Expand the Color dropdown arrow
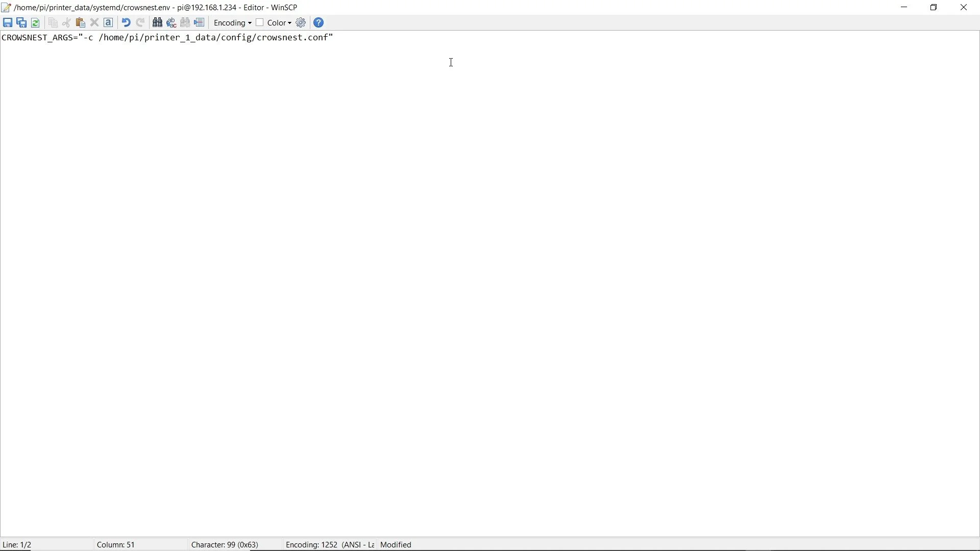The image size is (980, 551). pyautogui.click(x=290, y=23)
